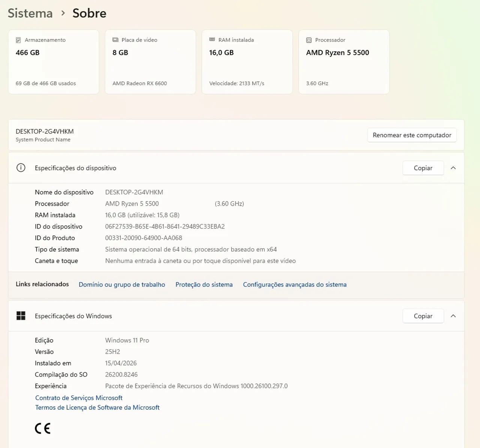480x448 pixels.
Task: Click the Tipo de sistema label
Action: pos(57,249)
